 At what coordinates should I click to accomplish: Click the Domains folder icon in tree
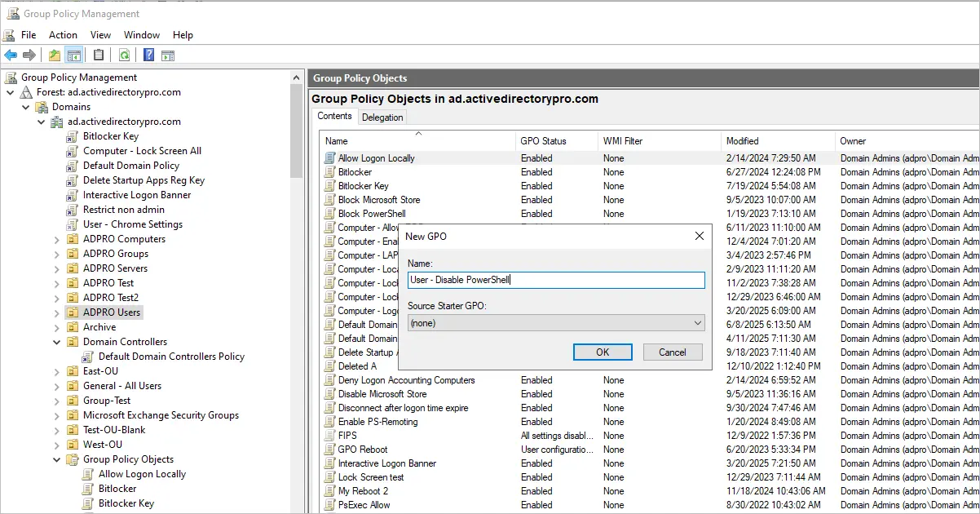point(42,107)
